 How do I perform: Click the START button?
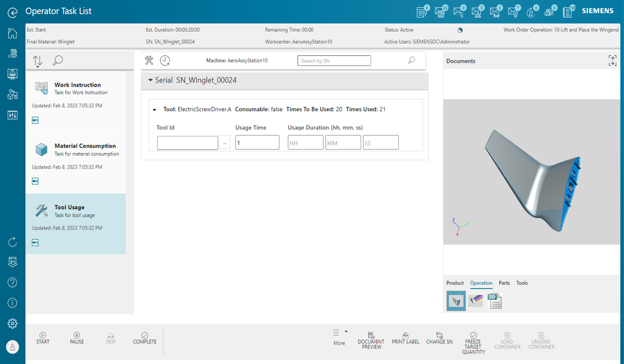click(x=43, y=338)
